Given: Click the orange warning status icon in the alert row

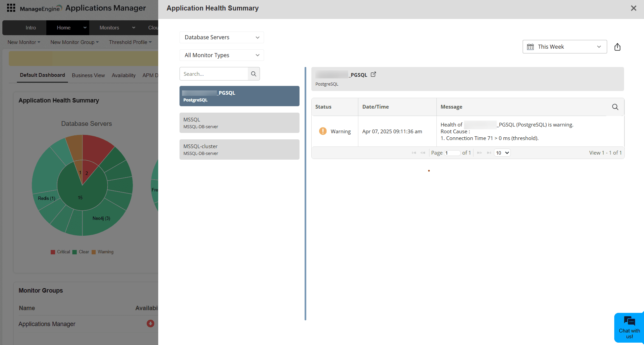Looking at the screenshot, I should coord(323,131).
